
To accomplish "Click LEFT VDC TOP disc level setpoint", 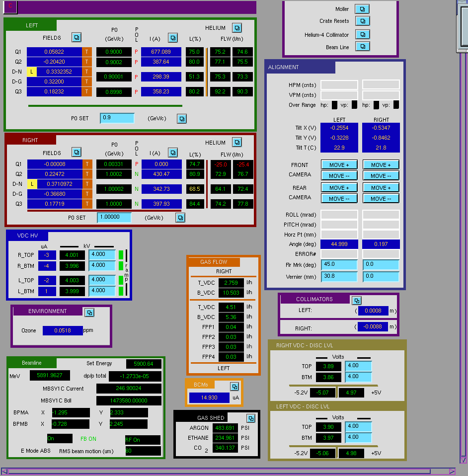I will point(358,426).
